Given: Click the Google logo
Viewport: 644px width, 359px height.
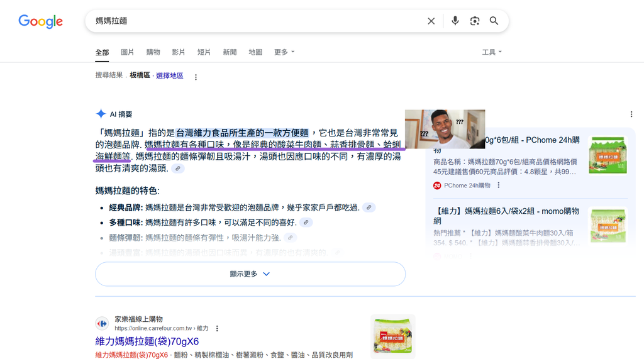Looking at the screenshot, I should pyautogui.click(x=41, y=21).
